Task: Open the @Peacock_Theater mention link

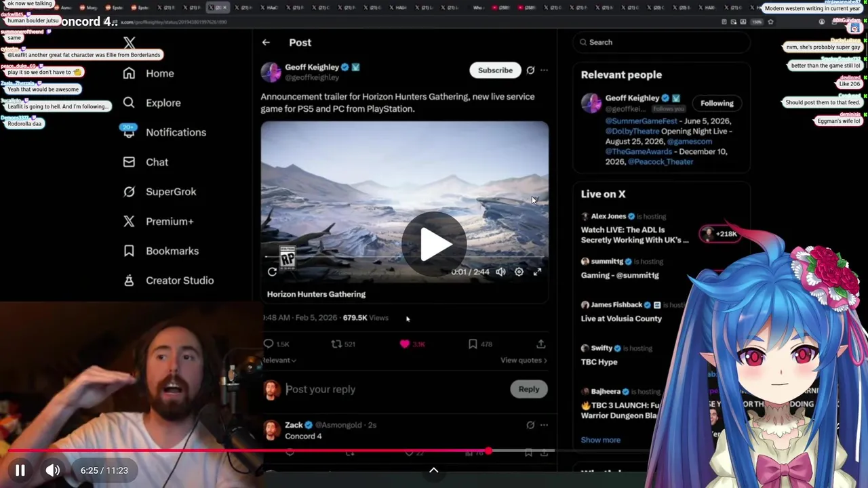Action: (660, 161)
